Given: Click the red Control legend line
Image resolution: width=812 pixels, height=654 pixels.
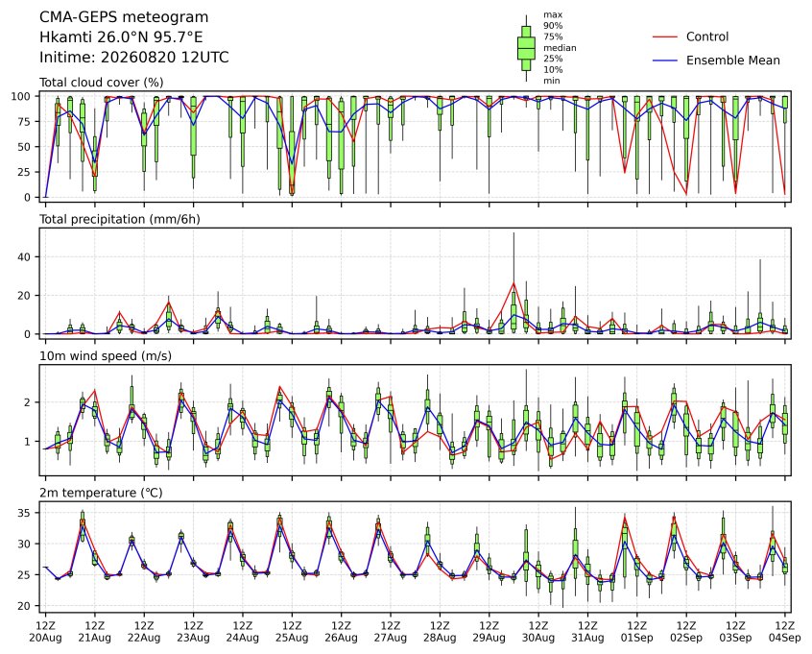Looking at the screenshot, I should pyautogui.click(x=665, y=37).
